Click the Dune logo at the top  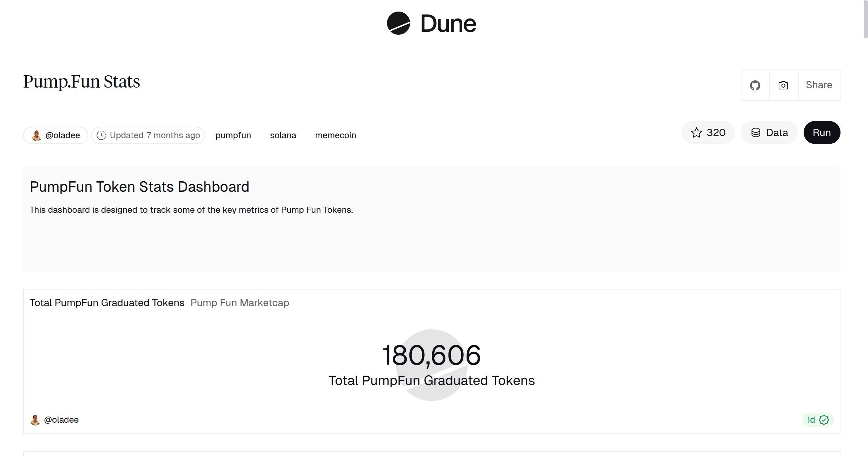(431, 24)
